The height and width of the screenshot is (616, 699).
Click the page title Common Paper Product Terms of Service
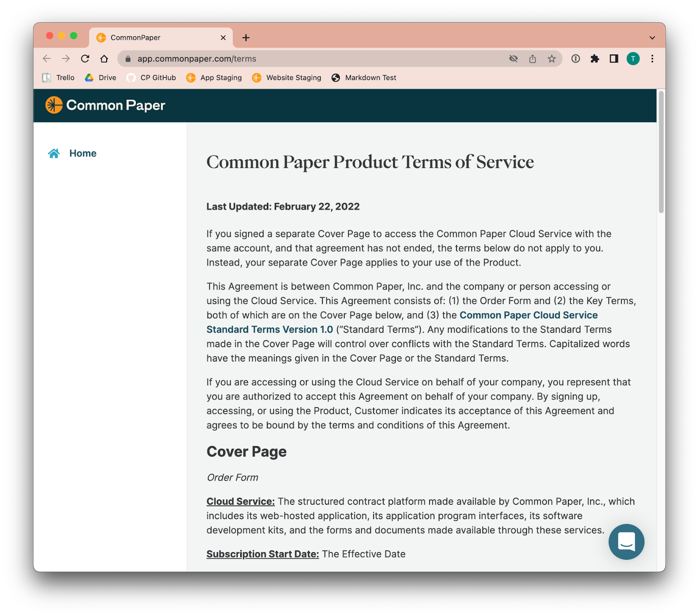point(370,162)
